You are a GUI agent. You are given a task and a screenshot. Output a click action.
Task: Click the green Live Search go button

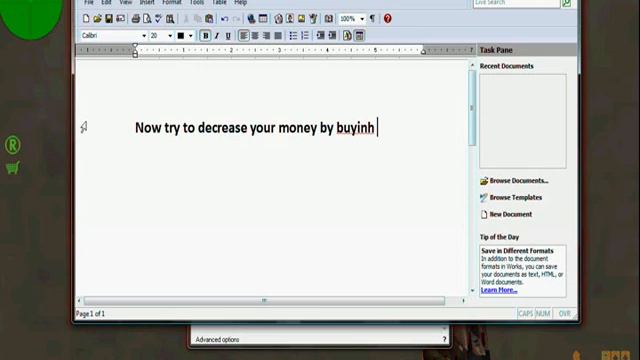coord(567,3)
